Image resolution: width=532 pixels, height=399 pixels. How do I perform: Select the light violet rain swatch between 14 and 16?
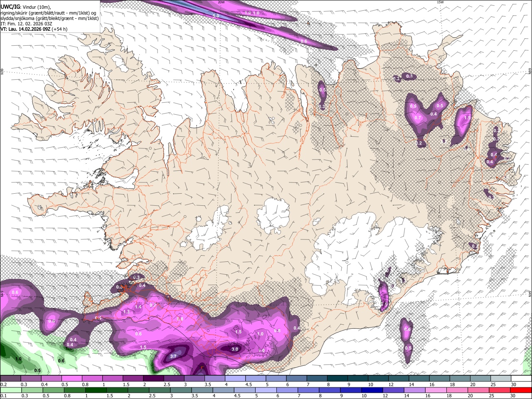pyautogui.click(x=415, y=390)
